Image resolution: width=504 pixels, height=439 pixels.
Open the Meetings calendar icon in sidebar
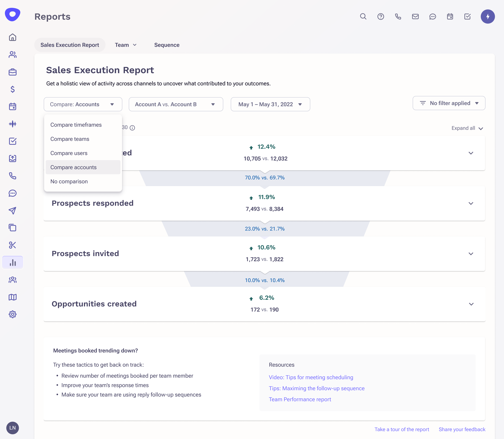coord(13,106)
